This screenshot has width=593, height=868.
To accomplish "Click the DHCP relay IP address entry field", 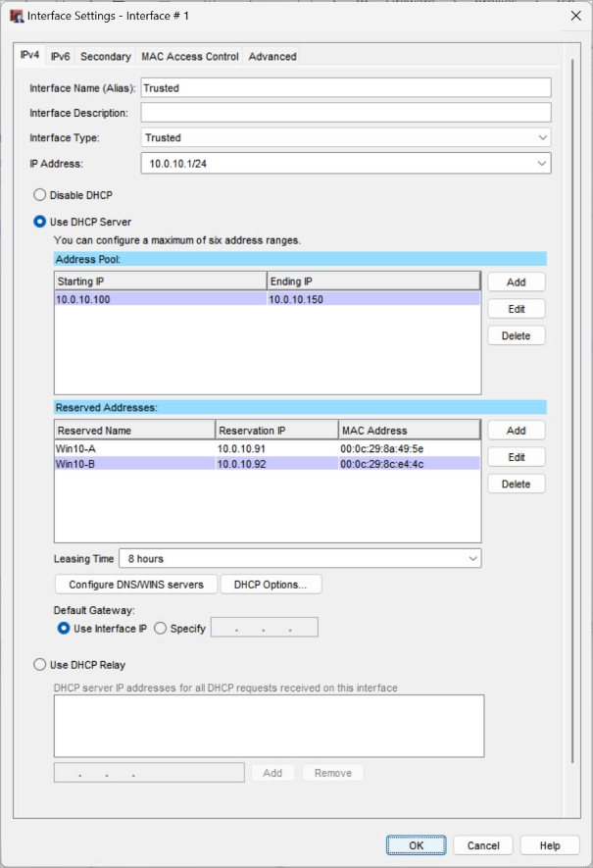I will 149,773.
